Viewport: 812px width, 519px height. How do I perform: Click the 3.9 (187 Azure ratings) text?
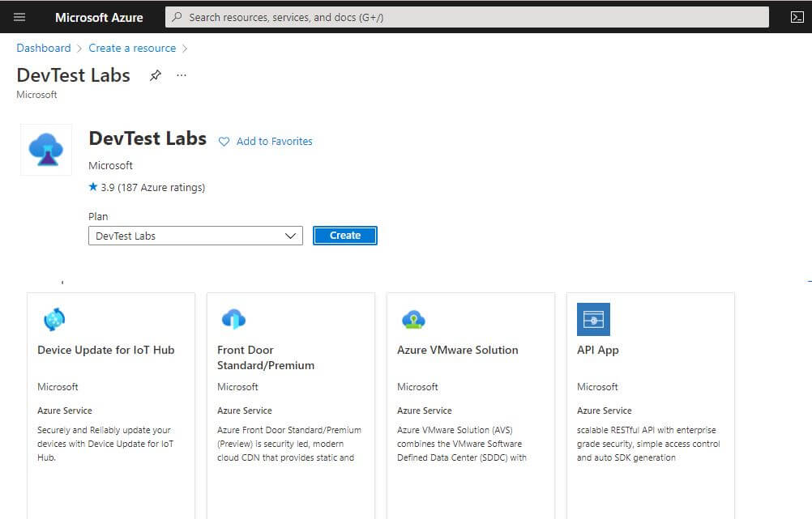point(153,187)
